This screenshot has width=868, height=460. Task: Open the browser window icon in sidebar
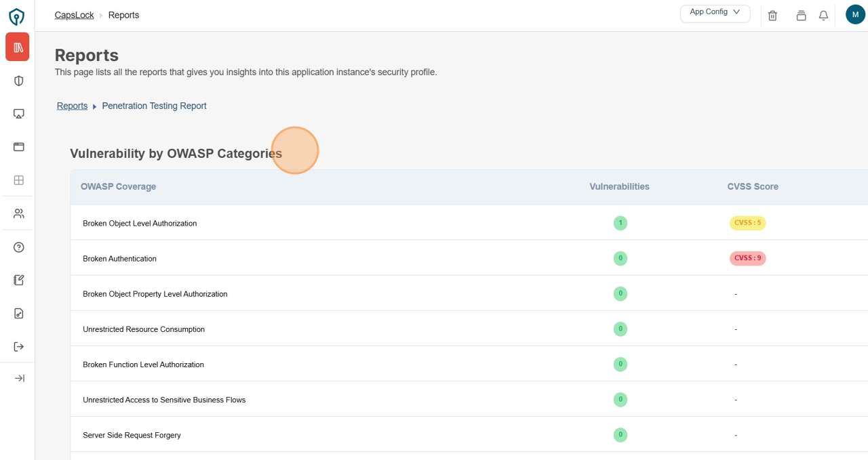click(19, 147)
